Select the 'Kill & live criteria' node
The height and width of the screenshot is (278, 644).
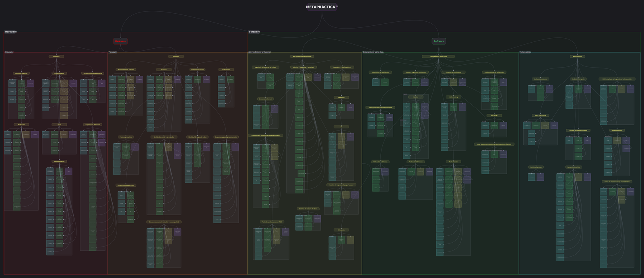click(540, 115)
